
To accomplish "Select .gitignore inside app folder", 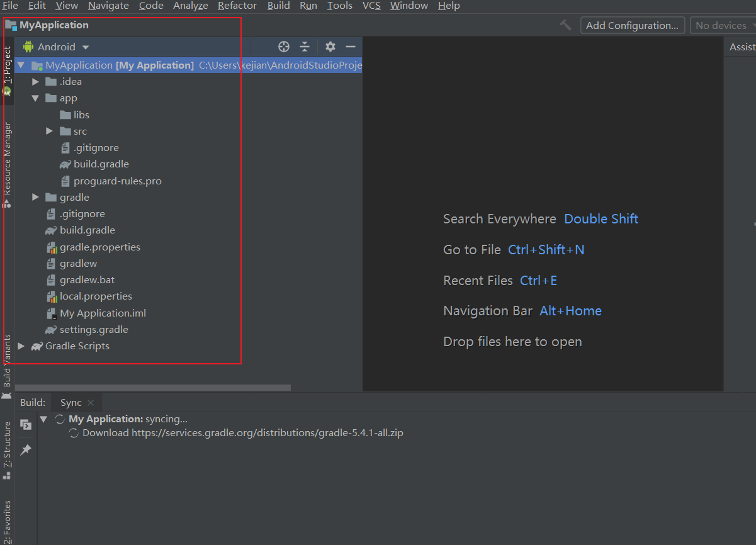I will tap(96, 148).
